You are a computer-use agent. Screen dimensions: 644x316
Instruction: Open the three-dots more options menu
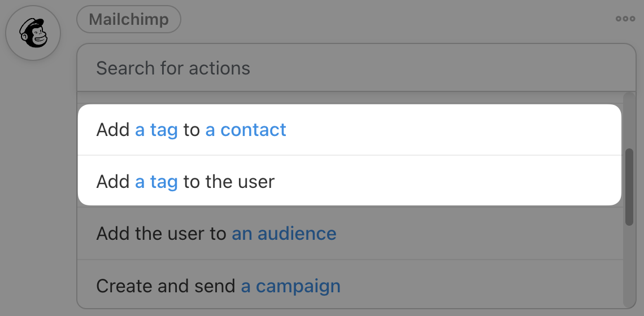pyautogui.click(x=625, y=19)
